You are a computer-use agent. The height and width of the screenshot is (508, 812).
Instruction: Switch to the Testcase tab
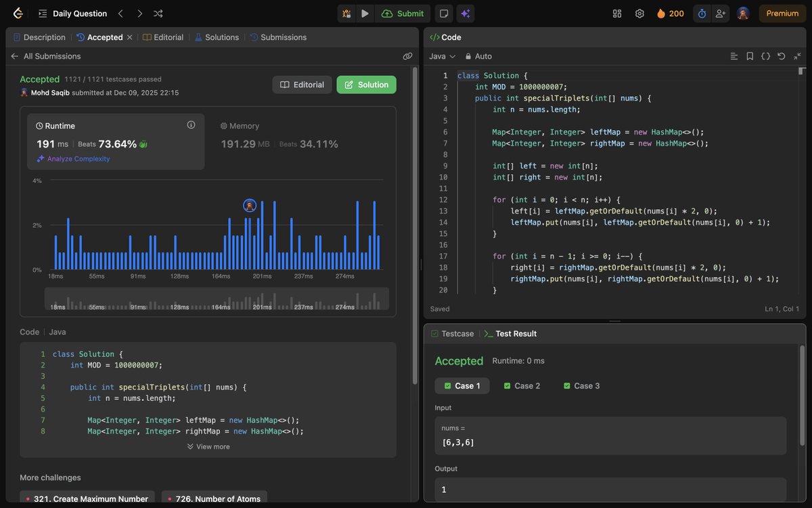point(452,333)
